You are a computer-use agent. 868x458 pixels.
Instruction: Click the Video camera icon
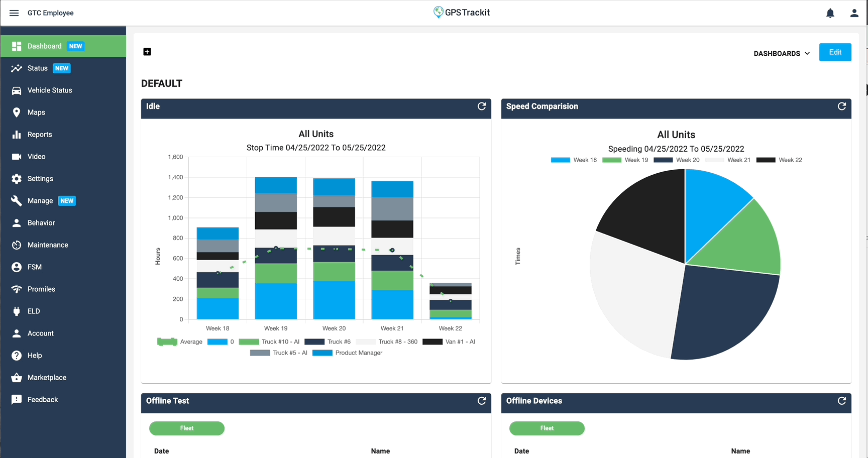[17, 157]
